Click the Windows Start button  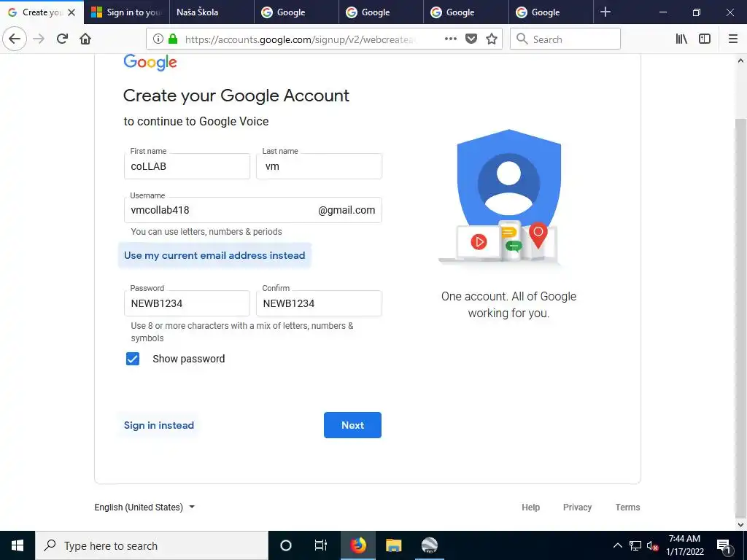[x=18, y=545]
